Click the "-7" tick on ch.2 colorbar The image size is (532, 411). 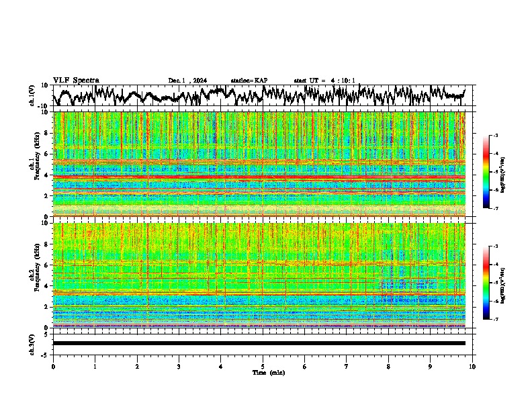(495, 319)
